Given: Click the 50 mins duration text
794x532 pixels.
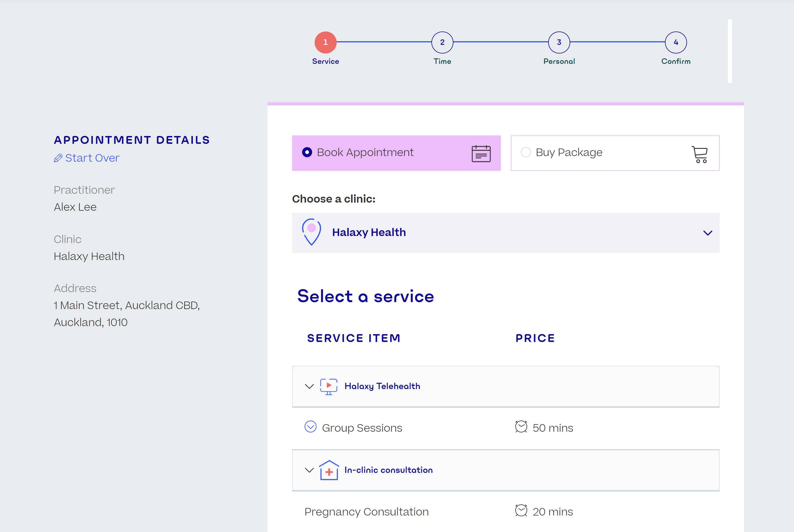Looking at the screenshot, I should click(x=553, y=428).
